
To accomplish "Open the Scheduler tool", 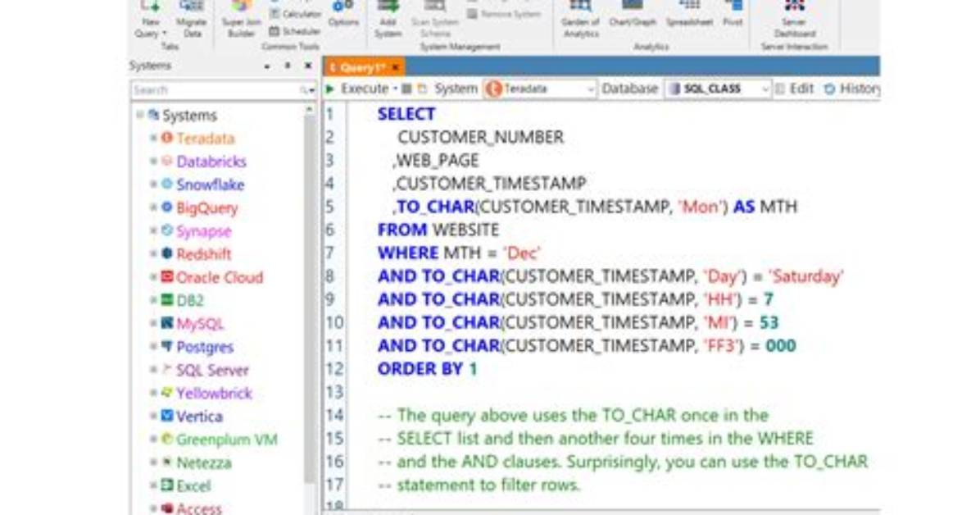I will [295, 30].
